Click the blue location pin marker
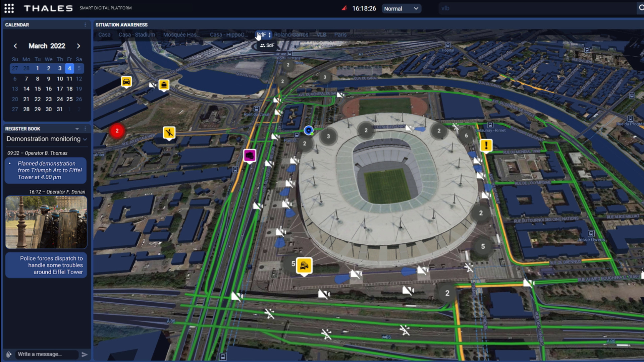The width and height of the screenshot is (644, 362). click(x=308, y=130)
